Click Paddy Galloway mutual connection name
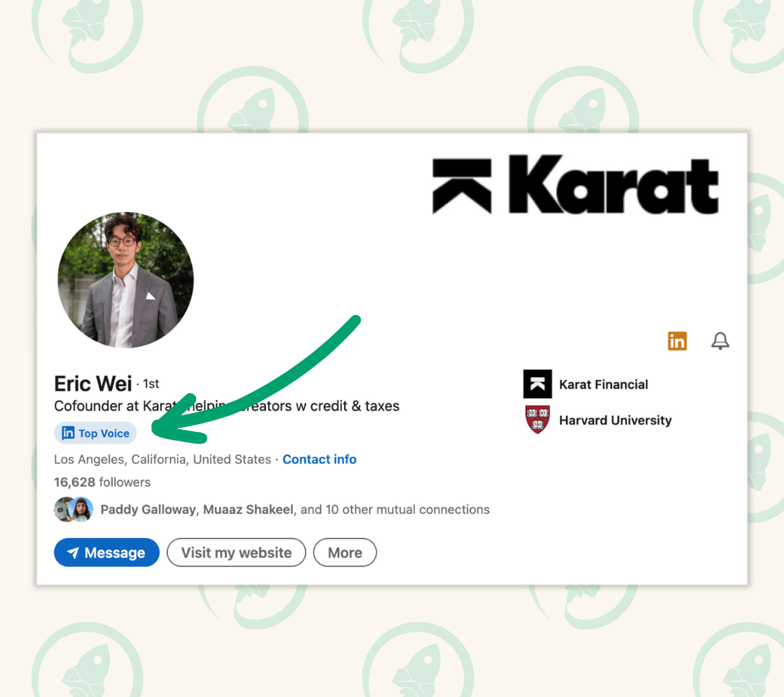Viewport: 784px width, 697px height. tap(149, 510)
